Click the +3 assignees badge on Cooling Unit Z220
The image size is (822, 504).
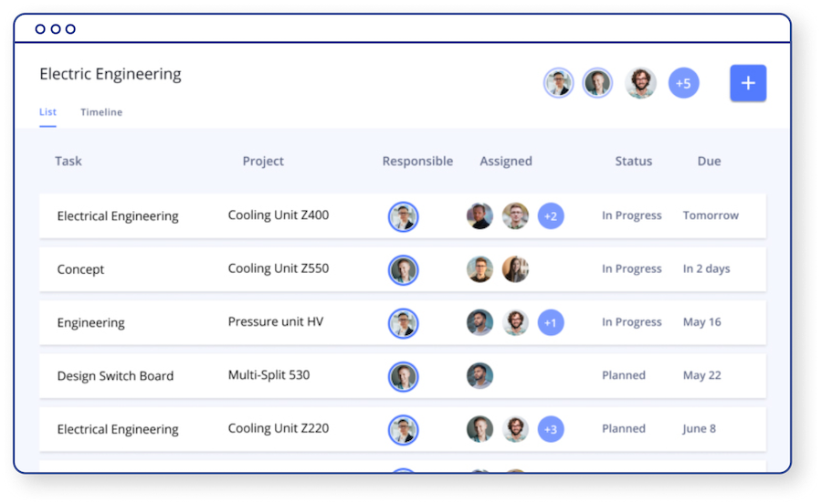551,429
